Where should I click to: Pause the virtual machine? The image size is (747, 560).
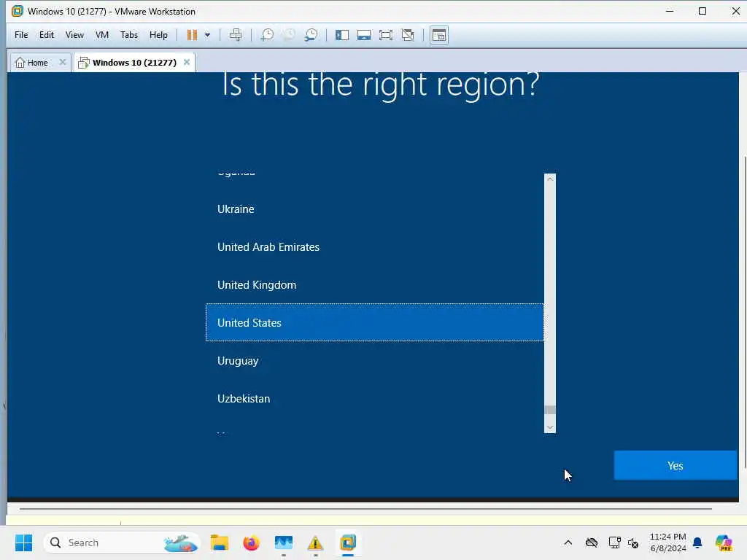[x=192, y=35]
